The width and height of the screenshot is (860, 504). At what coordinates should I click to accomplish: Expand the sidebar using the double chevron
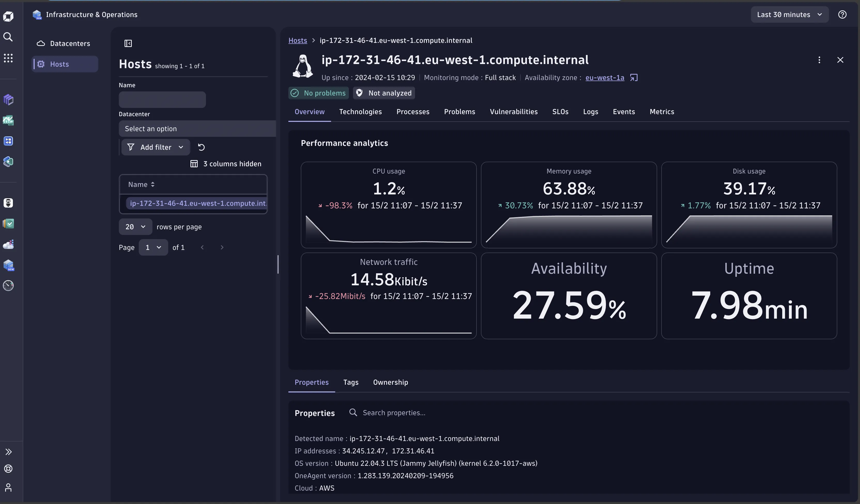tap(8, 452)
